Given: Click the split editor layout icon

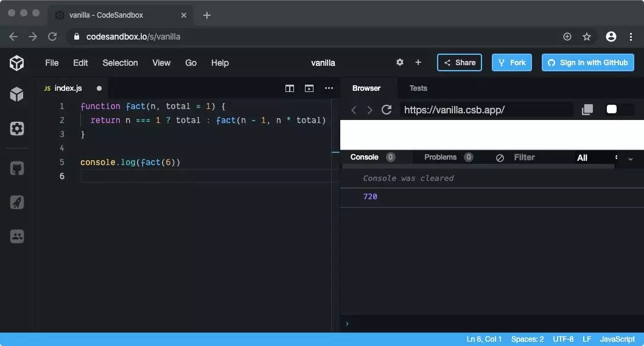Looking at the screenshot, I should 290,88.
